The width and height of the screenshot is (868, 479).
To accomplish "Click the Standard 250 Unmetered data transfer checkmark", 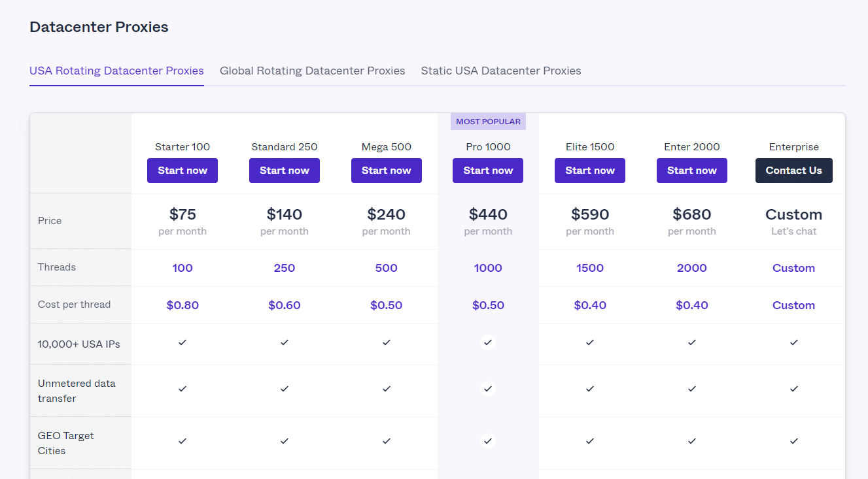I will click(x=285, y=389).
